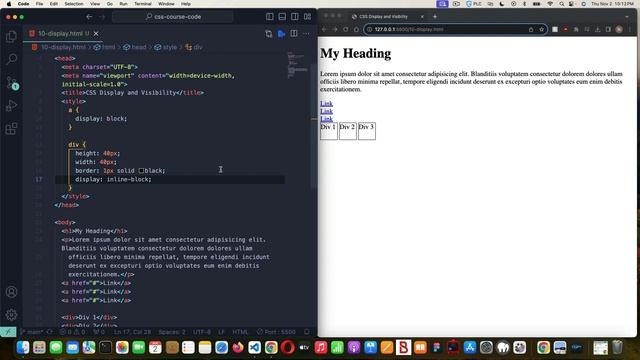Image resolution: width=640 pixels, height=360 pixels.
Task: Expand the head breadcrumb segment
Action: click(135, 47)
